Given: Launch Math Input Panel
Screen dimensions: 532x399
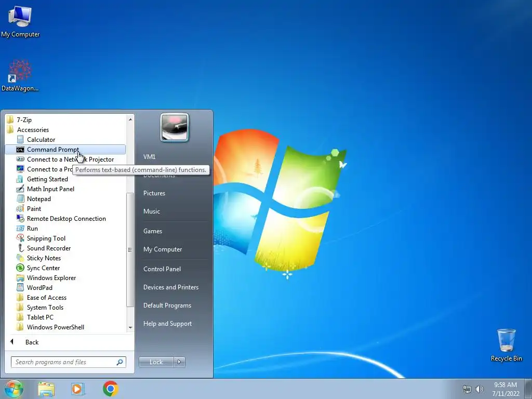Looking at the screenshot, I should pos(50,189).
